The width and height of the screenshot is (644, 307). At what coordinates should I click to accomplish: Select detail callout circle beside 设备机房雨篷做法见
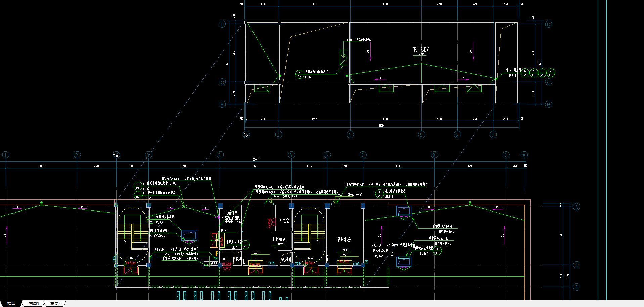[x=300, y=74]
